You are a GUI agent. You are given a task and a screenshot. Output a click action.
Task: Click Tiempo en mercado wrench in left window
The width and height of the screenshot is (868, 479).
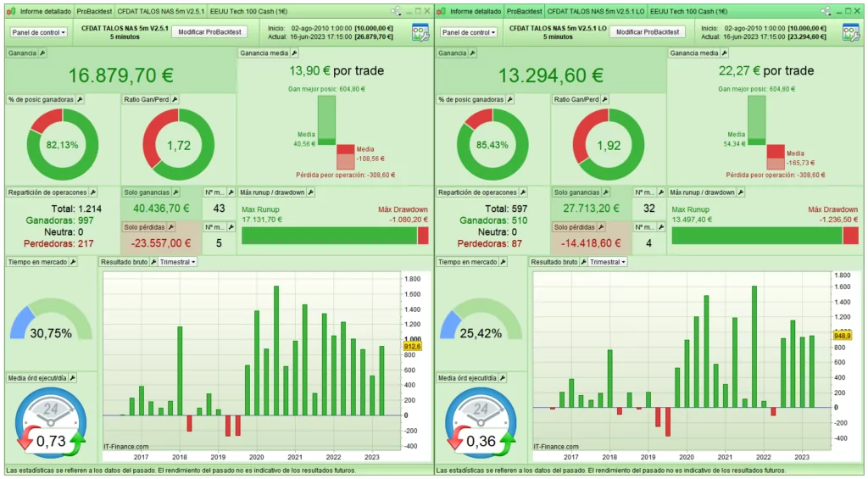[73, 262]
